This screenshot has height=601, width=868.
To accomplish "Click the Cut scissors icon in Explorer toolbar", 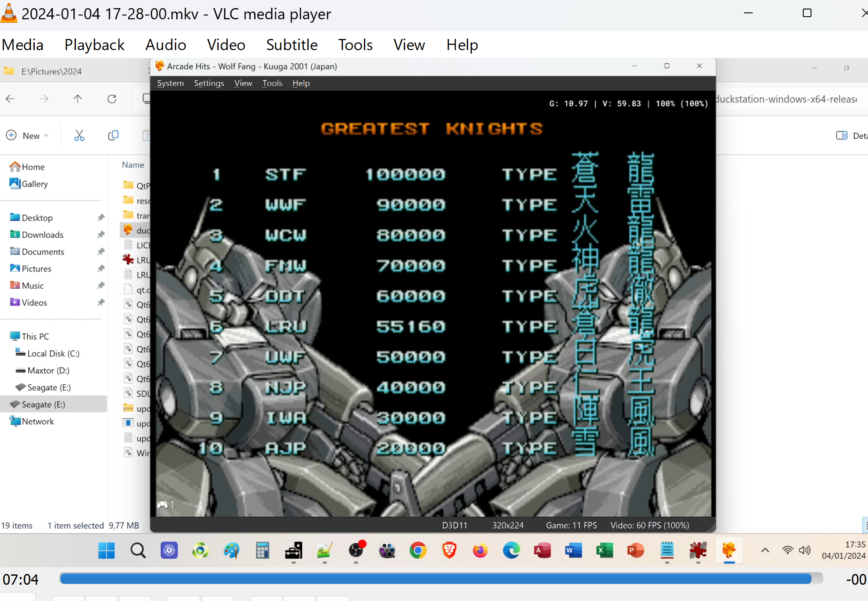I will [x=79, y=136].
